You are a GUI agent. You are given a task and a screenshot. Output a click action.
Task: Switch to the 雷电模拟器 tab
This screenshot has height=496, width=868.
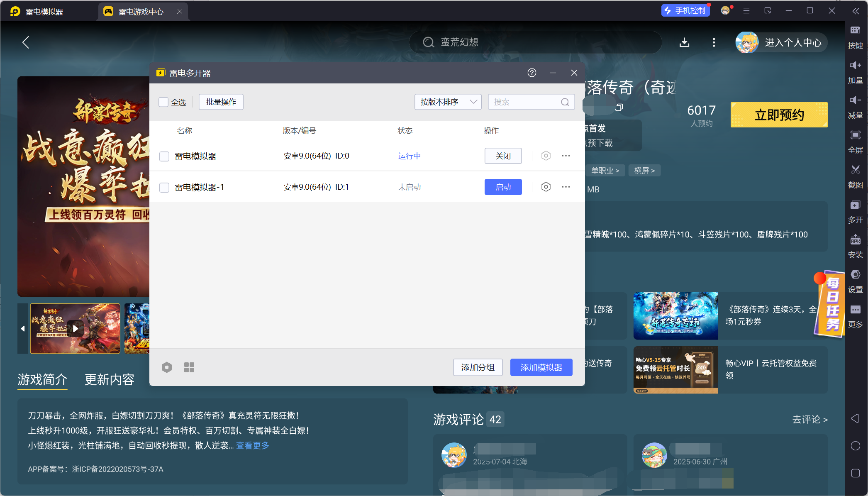(44, 12)
